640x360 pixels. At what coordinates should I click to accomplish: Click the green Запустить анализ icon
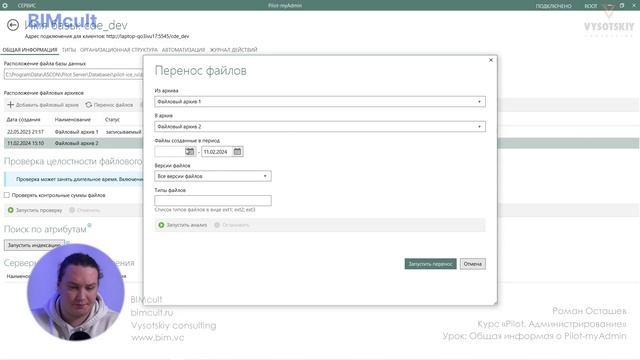point(161,225)
